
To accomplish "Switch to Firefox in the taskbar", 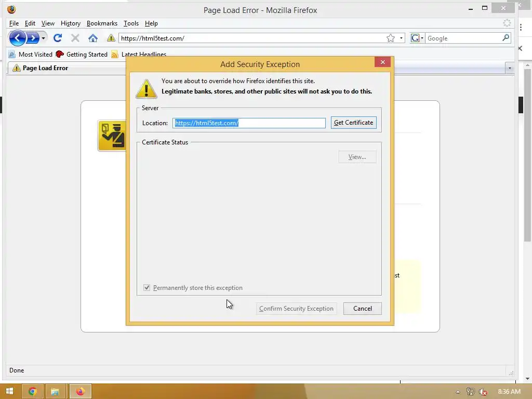I will coord(81,392).
